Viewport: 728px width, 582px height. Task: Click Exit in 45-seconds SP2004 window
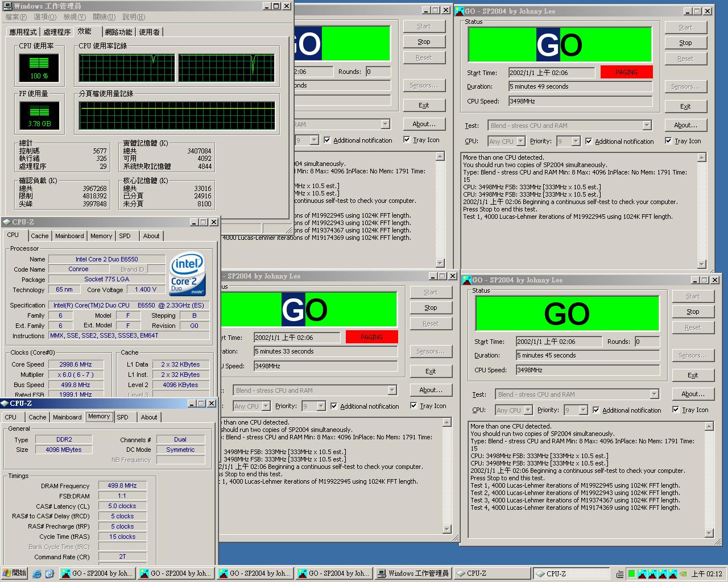click(693, 375)
